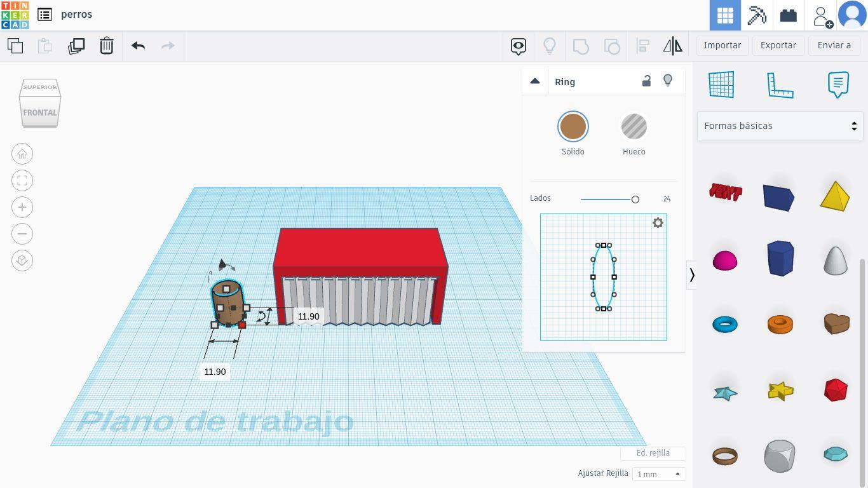Switch to orthographic view cube icon

click(x=22, y=261)
